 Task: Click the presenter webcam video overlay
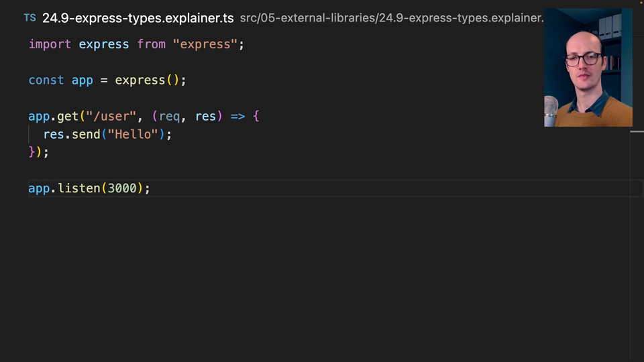tap(588, 68)
